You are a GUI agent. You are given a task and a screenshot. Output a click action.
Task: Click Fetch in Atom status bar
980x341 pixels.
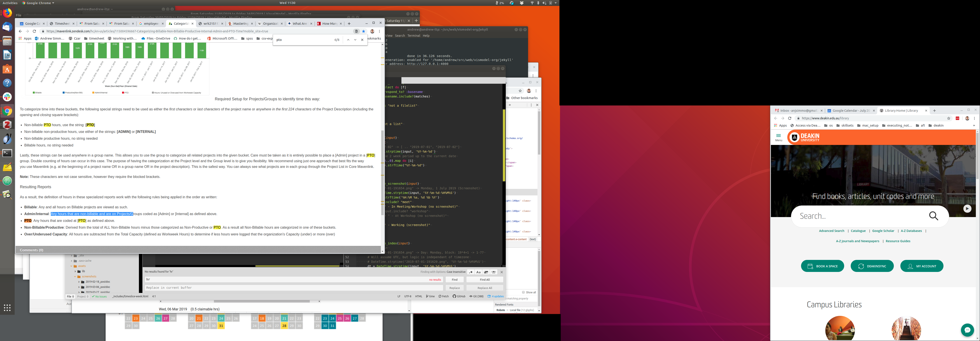coord(444,297)
